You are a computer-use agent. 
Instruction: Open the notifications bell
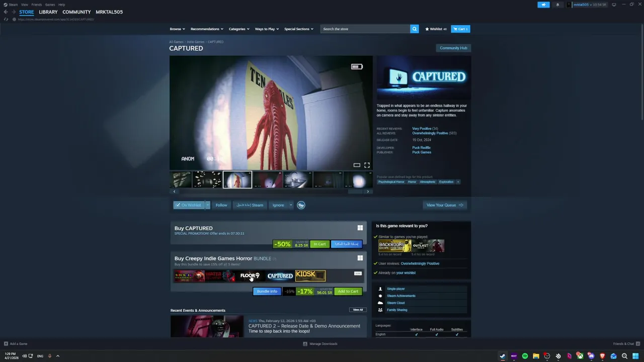557,5
